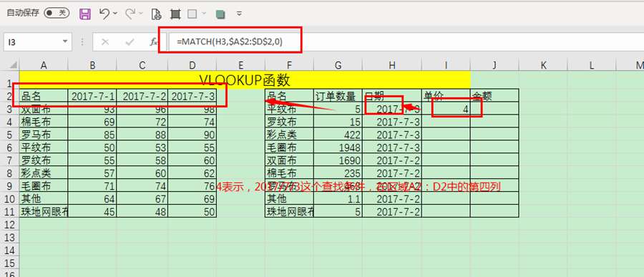
Task: Select cell F5 containing 彩点类
Action: [290, 135]
